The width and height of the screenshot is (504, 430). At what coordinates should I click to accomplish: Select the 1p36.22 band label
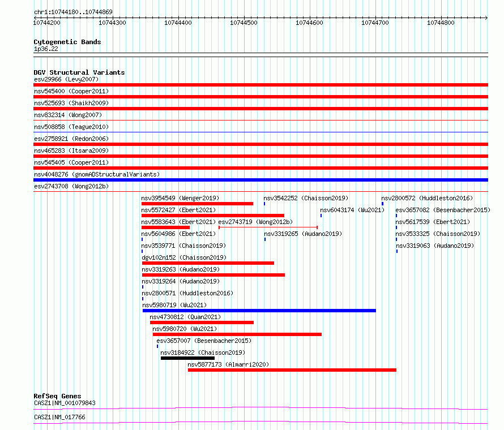46,49
